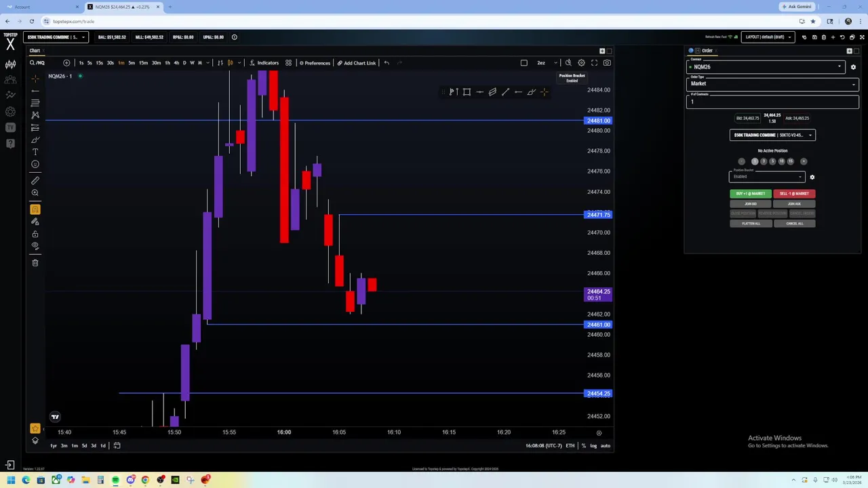Switch to the 1h timeframe
868x488 pixels.
[167, 63]
